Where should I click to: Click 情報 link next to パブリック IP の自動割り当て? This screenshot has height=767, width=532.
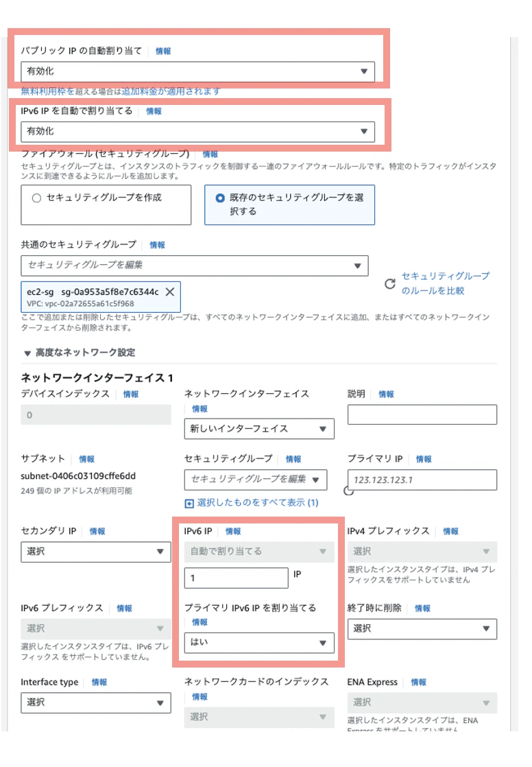tap(163, 51)
